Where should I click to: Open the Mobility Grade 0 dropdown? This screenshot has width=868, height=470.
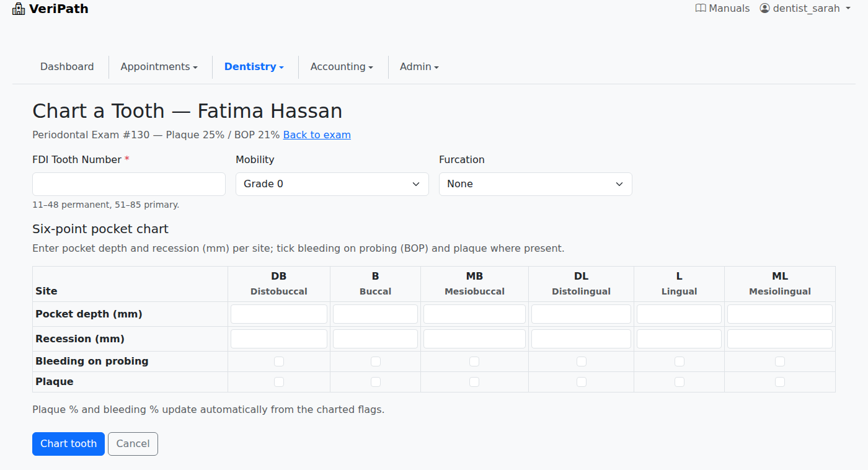(332, 184)
